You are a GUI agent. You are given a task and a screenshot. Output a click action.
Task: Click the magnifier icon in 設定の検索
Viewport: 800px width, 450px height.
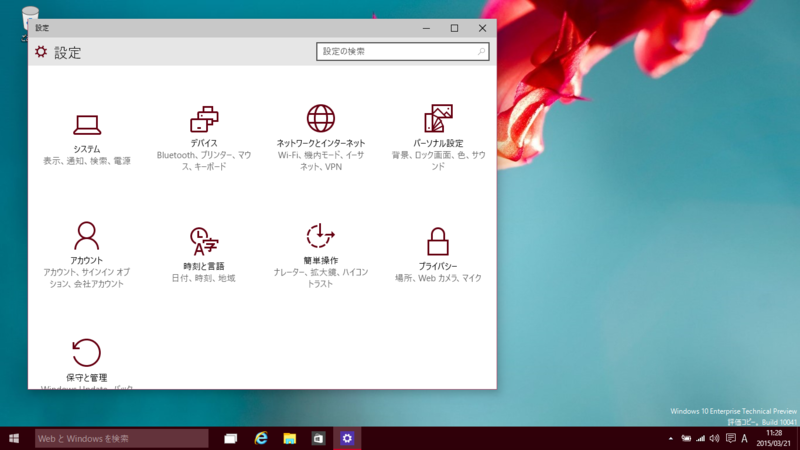click(x=481, y=52)
